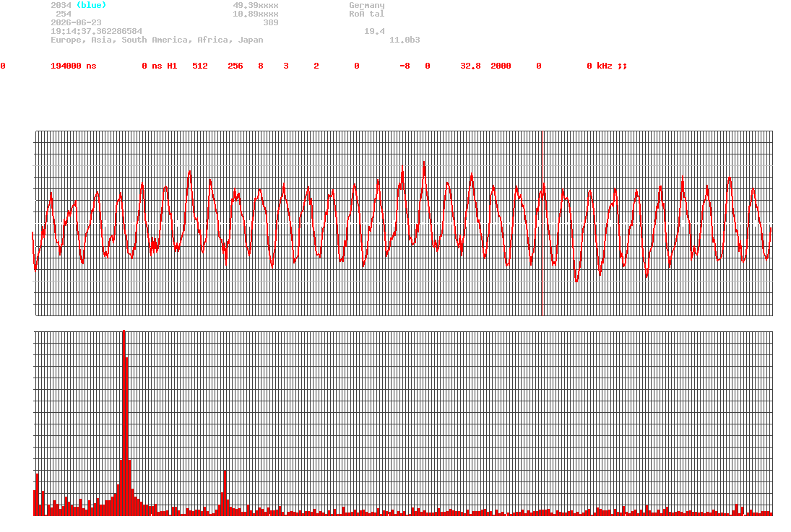Click the red vertical marker line in waveform
791x532 pixels.
(543, 223)
